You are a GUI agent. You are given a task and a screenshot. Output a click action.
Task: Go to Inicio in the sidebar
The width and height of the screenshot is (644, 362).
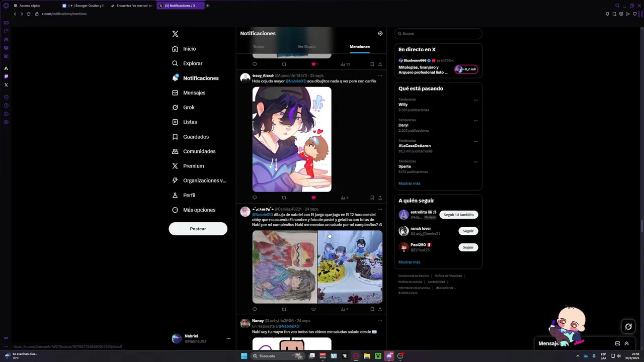tap(184, 49)
